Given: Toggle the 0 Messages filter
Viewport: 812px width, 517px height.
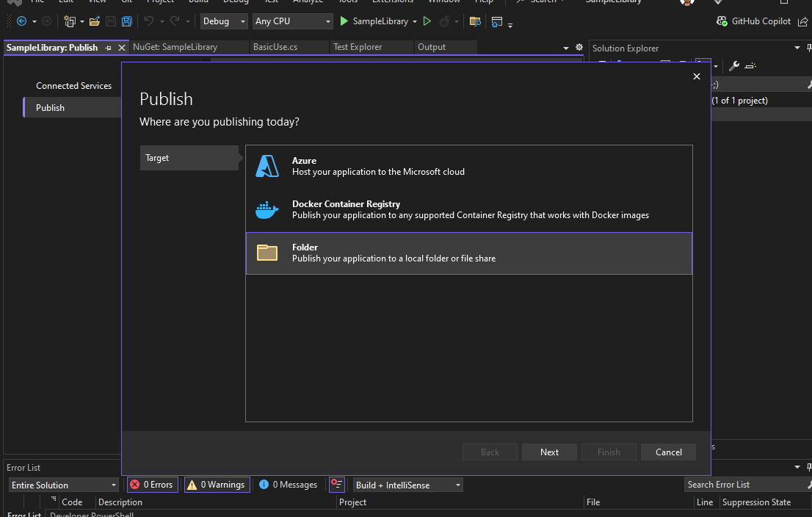Looking at the screenshot, I should coord(289,485).
